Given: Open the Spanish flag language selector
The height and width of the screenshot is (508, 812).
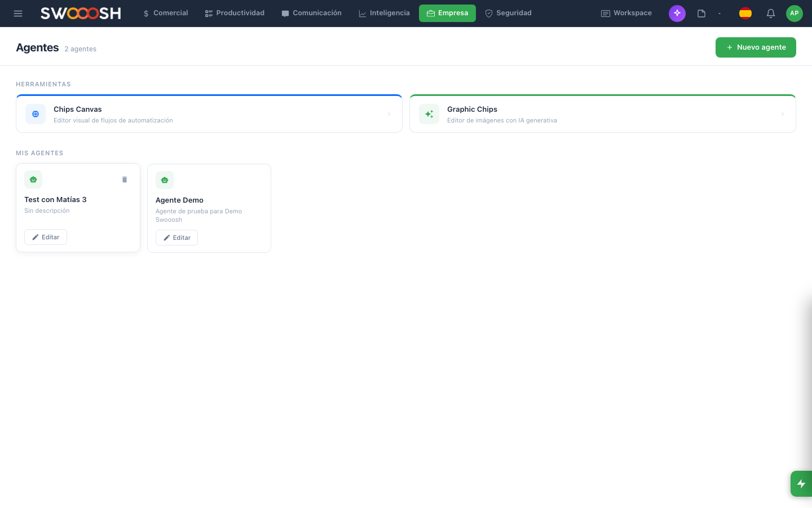Looking at the screenshot, I should pyautogui.click(x=745, y=13).
